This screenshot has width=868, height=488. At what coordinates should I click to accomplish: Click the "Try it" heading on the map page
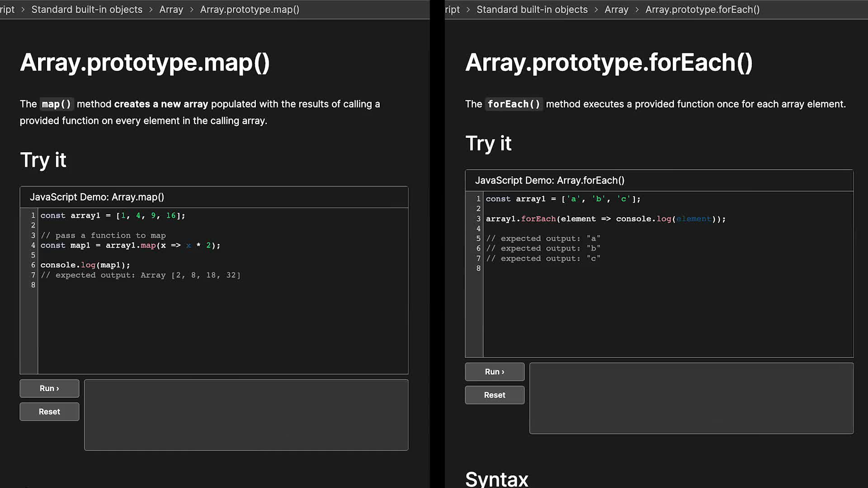[x=43, y=160]
